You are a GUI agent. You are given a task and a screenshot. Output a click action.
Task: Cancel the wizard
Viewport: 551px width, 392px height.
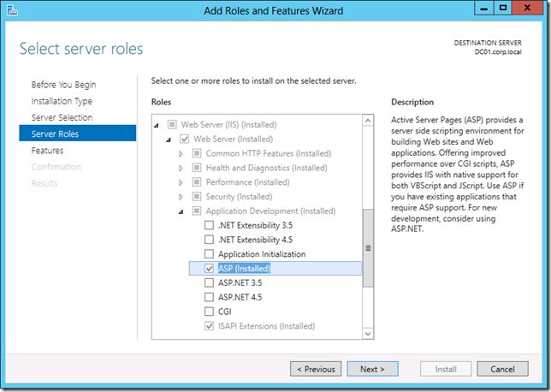click(x=502, y=370)
